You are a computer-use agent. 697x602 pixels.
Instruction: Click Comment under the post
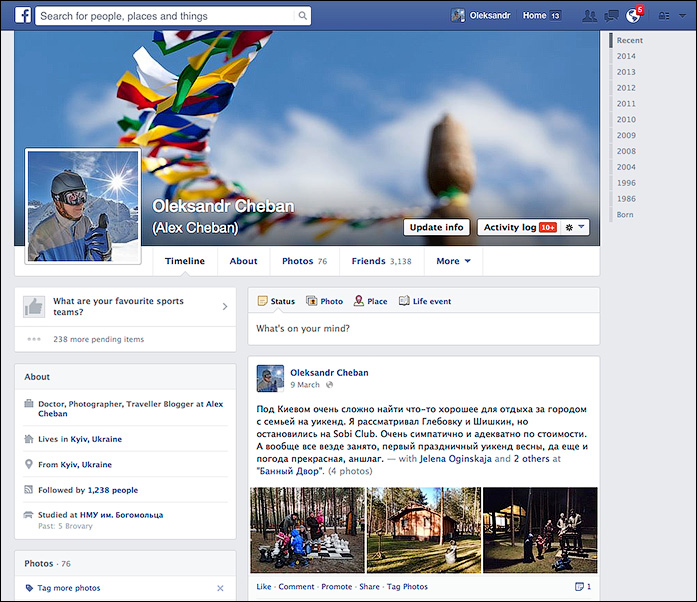tap(296, 586)
